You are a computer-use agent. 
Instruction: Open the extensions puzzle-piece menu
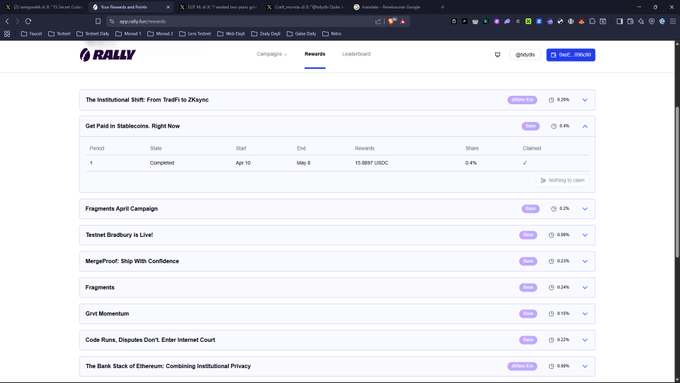[x=592, y=21]
